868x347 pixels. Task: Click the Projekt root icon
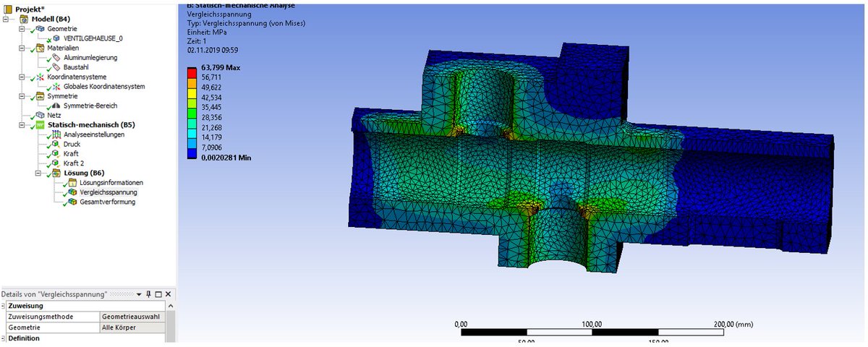pyautogui.click(x=8, y=9)
